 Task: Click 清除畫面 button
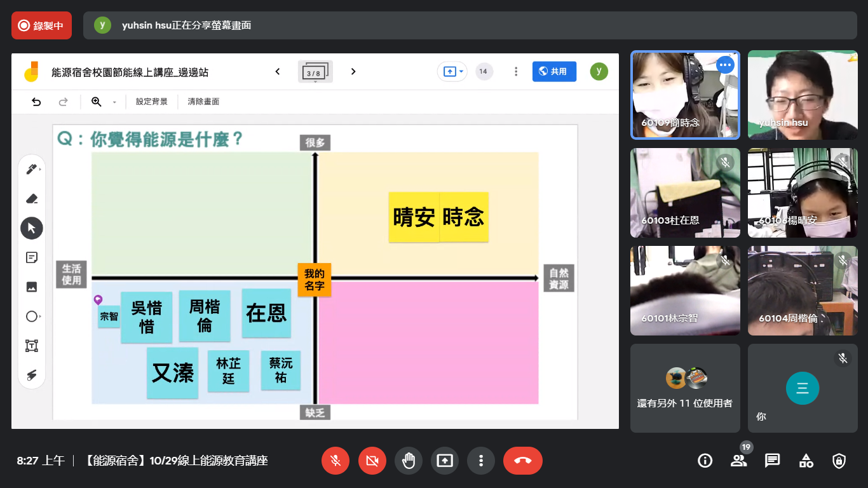[203, 102]
